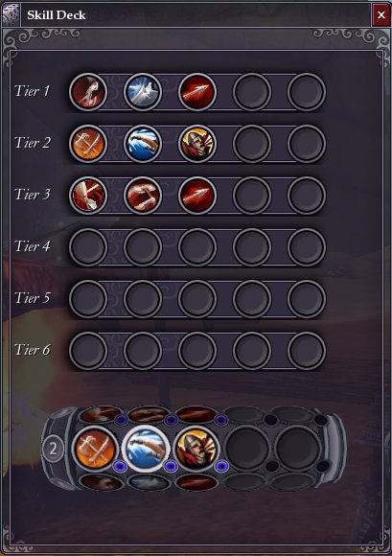Click the tier number 2 indicator on skill bar
392x556 pixels.
53,449
